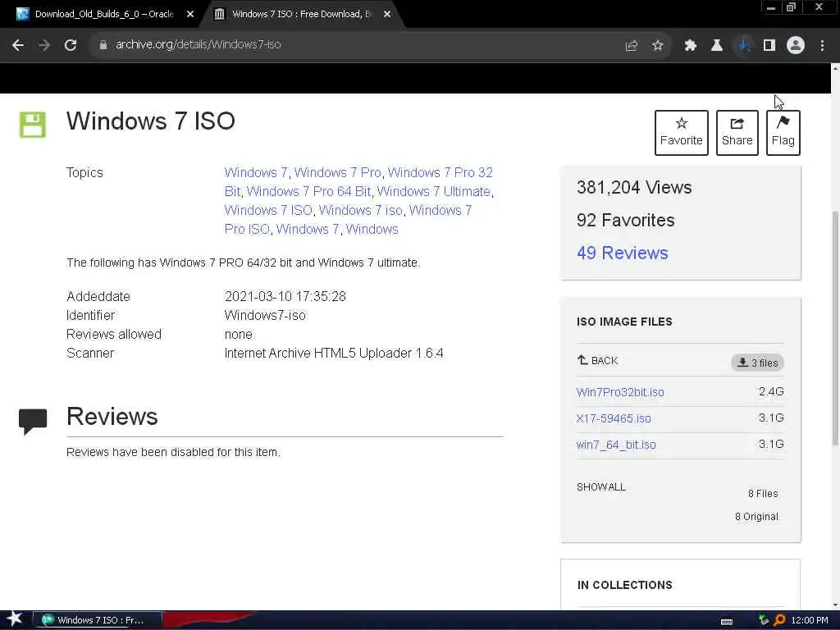
Task: Download Win7Pro32bit.iso
Action: [x=620, y=392]
